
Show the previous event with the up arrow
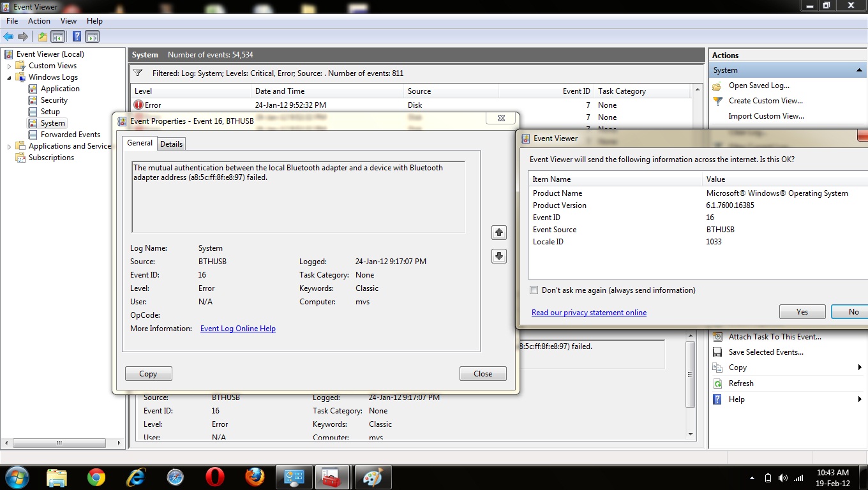click(499, 232)
